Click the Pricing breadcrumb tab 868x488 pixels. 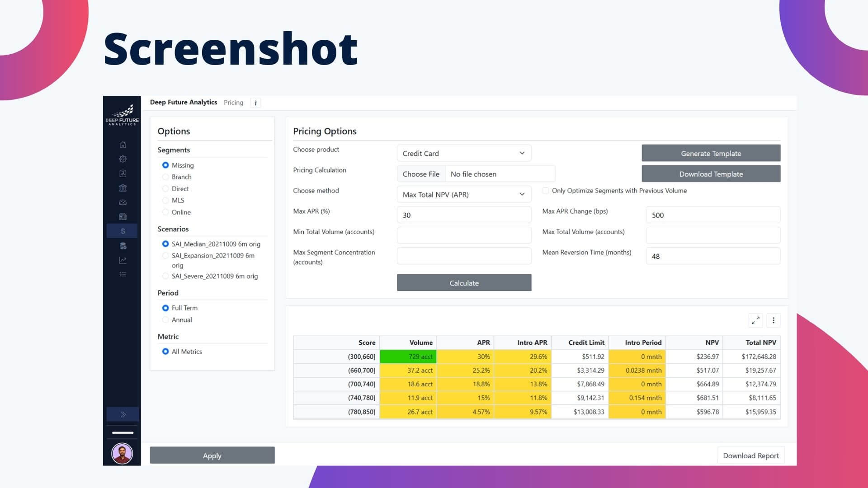(x=233, y=103)
